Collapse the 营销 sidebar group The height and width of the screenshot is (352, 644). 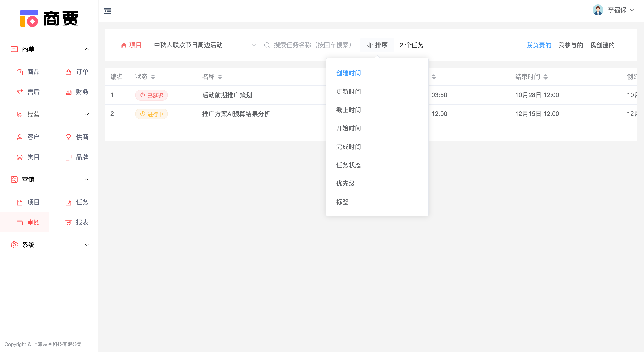coord(87,180)
